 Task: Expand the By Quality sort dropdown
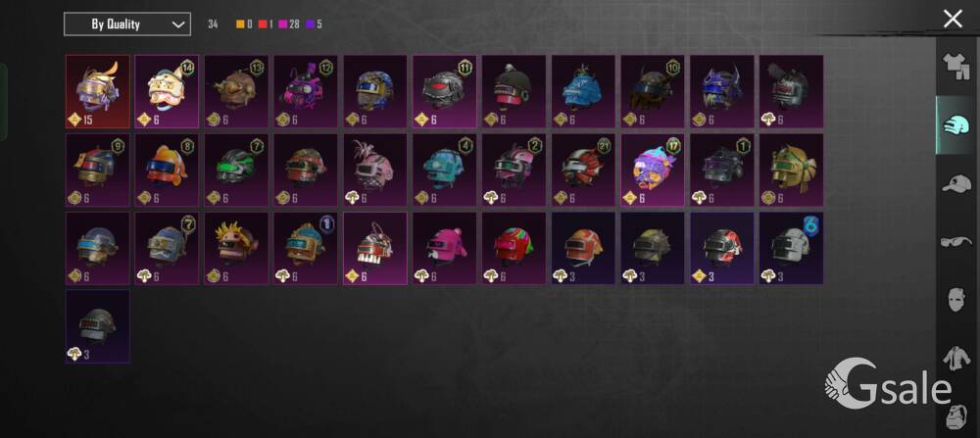click(126, 24)
